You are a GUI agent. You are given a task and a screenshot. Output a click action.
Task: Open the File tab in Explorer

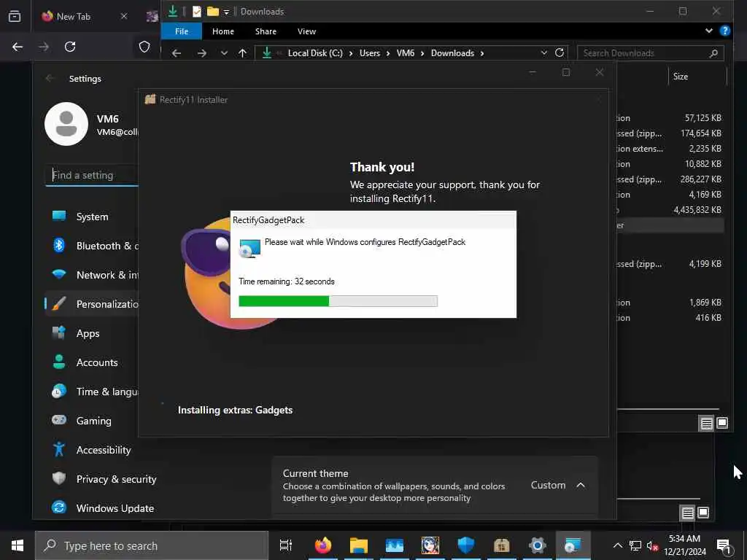(182, 31)
